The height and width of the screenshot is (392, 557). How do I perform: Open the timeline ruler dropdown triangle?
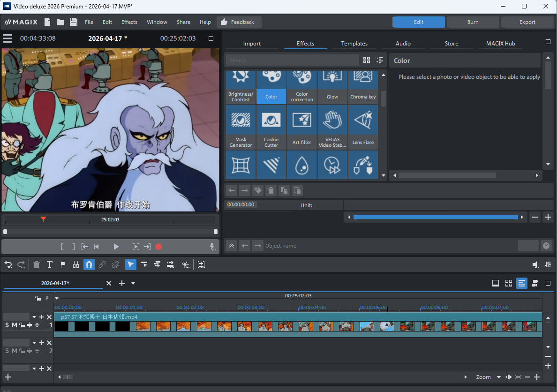click(57, 298)
